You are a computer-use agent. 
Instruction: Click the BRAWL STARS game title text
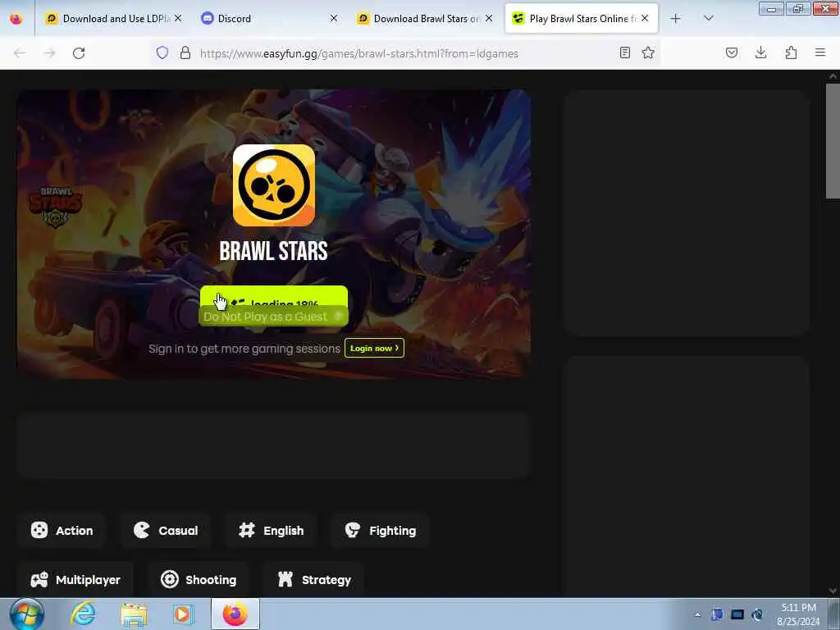[274, 251]
